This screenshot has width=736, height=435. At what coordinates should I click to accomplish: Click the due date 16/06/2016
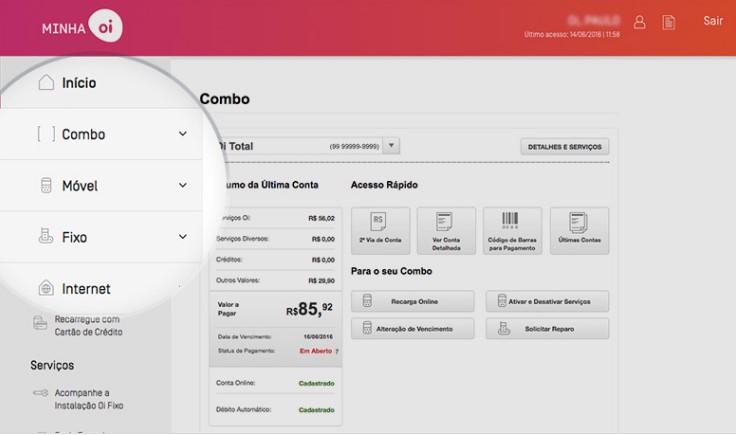point(318,336)
